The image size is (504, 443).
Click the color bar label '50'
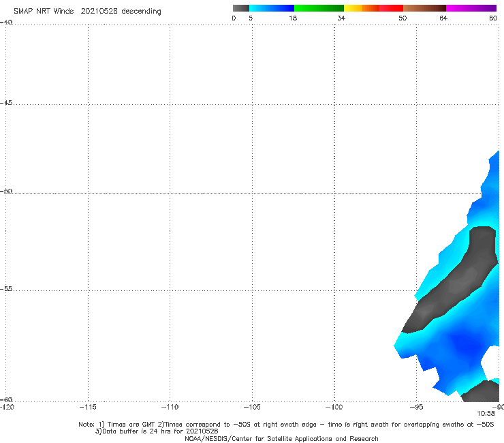tap(403, 18)
